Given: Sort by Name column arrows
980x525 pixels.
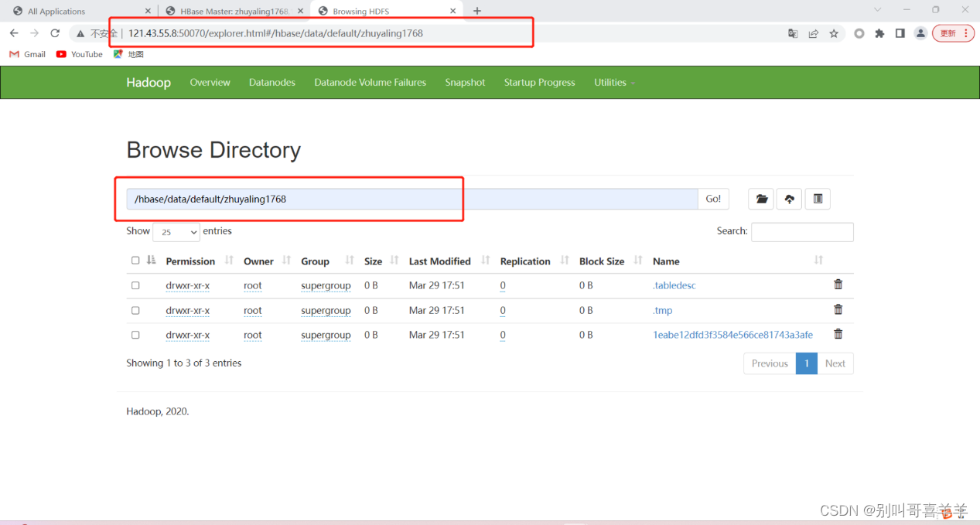Looking at the screenshot, I should (x=818, y=260).
